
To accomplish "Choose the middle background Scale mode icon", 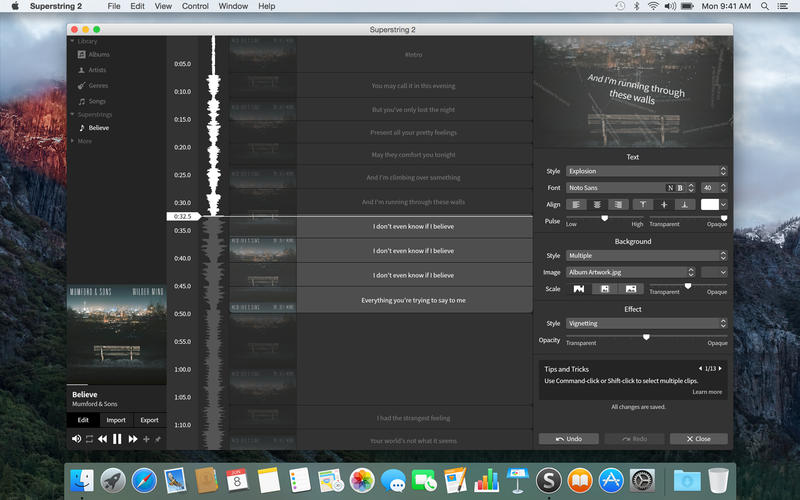I will tap(605, 289).
